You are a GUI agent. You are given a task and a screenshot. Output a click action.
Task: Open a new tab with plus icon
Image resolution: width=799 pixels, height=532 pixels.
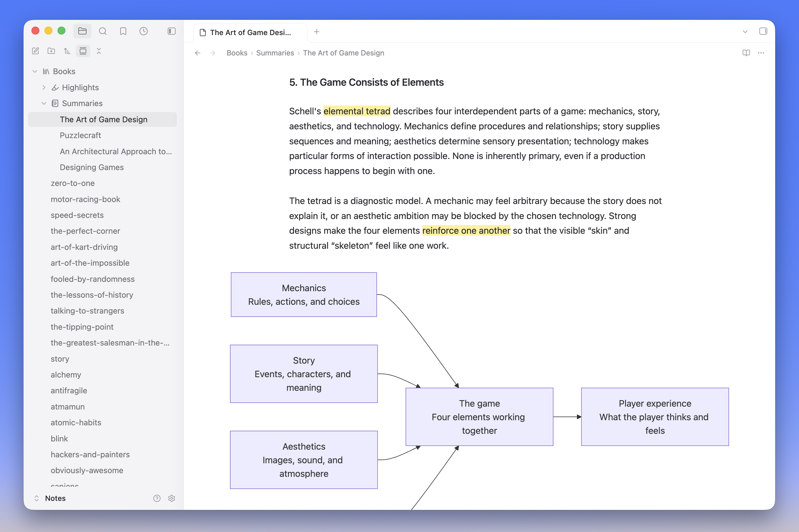click(x=316, y=32)
